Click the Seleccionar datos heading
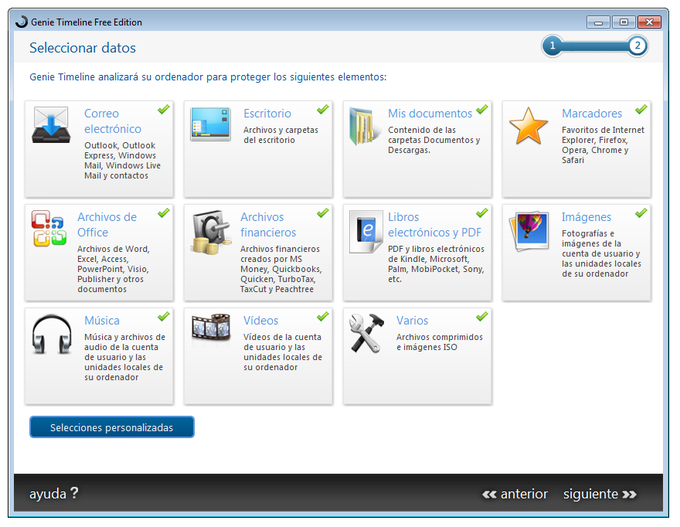 82,48
